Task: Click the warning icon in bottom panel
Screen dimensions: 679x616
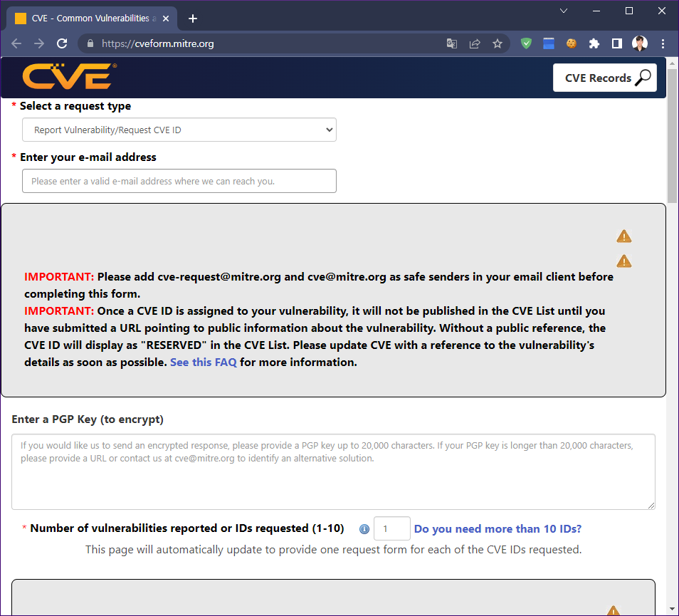Action: click(613, 610)
